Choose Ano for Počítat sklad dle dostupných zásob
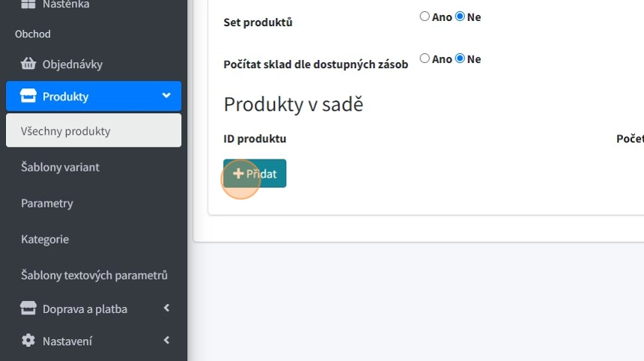 [425, 58]
